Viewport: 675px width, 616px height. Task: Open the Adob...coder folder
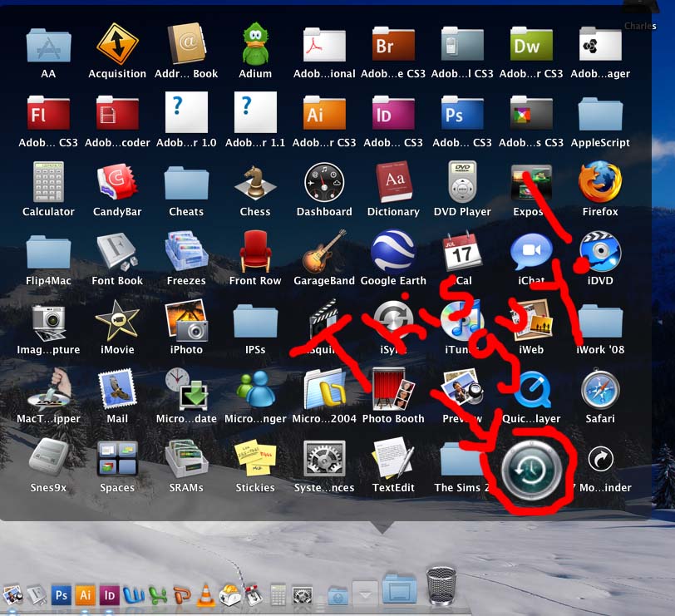(x=117, y=113)
